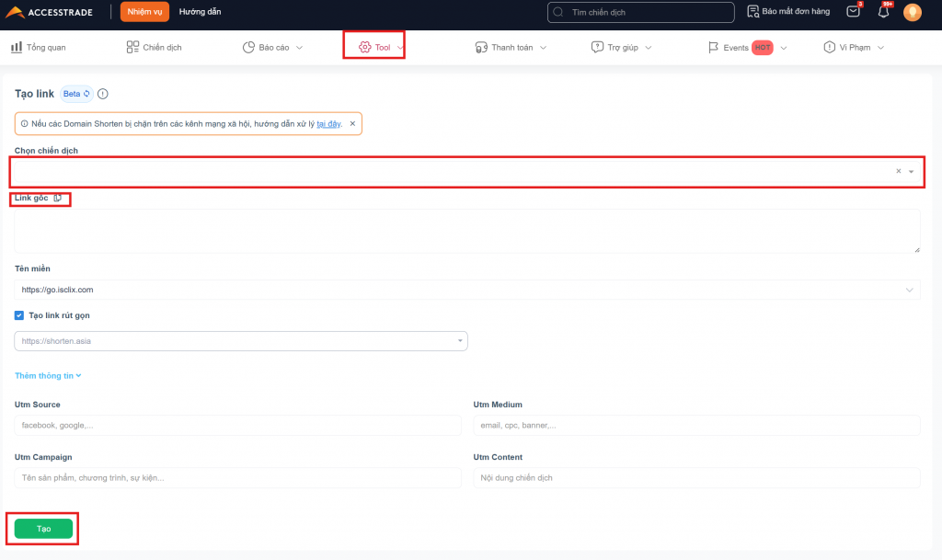Open the Tên miền domain dropdown
Image resolution: width=942 pixels, height=560 pixels.
[466, 290]
